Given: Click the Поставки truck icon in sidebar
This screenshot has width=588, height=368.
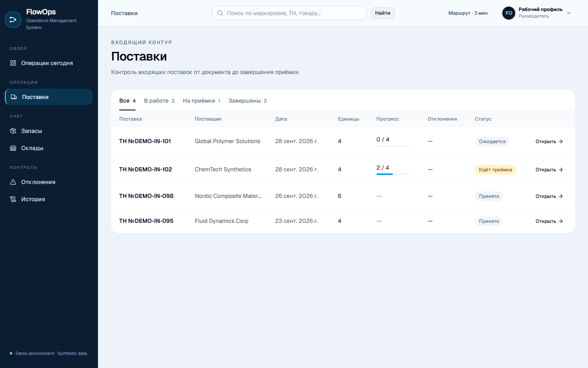Looking at the screenshot, I should 14,97.
